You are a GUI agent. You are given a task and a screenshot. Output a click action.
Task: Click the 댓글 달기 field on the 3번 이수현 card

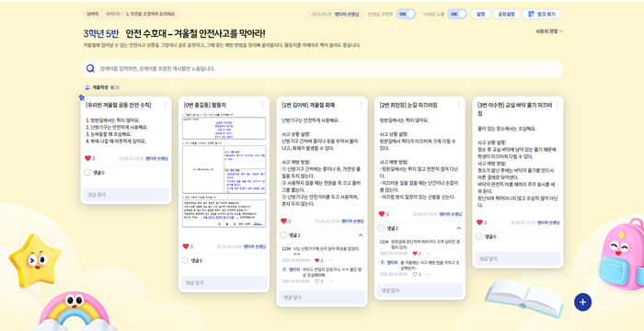coord(518,258)
